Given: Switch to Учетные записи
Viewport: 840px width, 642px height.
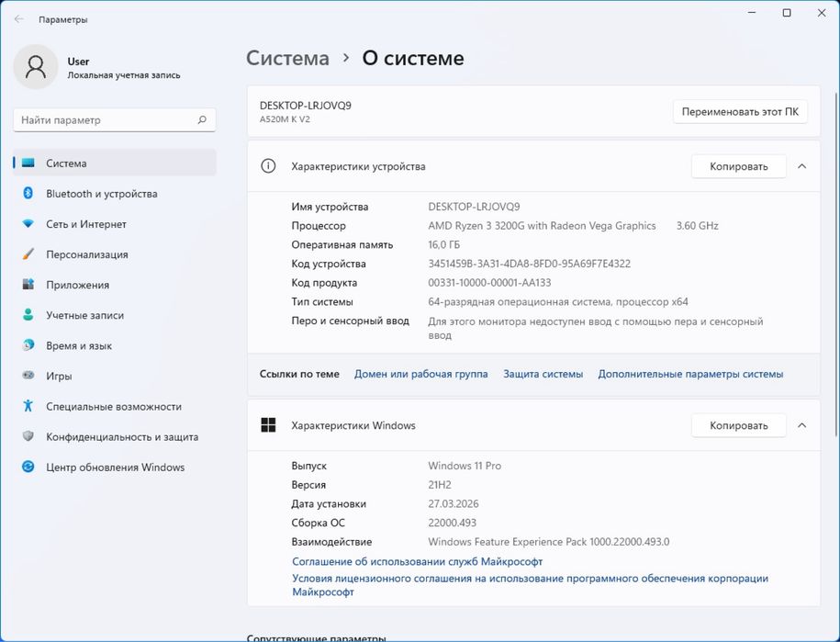Looking at the screenshot, I should click(115, 315).
